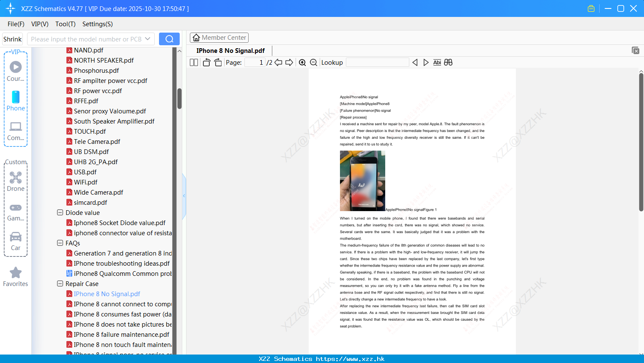The height and width of the screenshot is (363, 644).
Task: Click the yellow store icon in title bar
Action: pos(591,8)
